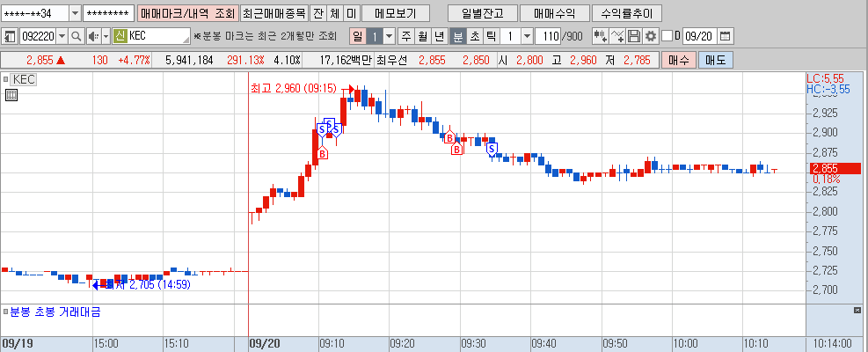Click the add indicator line icon
Viewport: 868px width, 352px height.
coord(617,37)
